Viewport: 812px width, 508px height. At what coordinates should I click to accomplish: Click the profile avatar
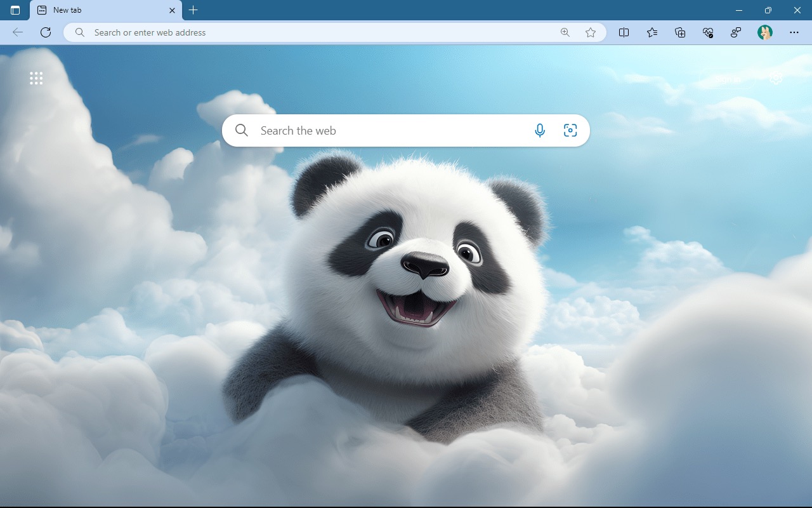[765, 32]
